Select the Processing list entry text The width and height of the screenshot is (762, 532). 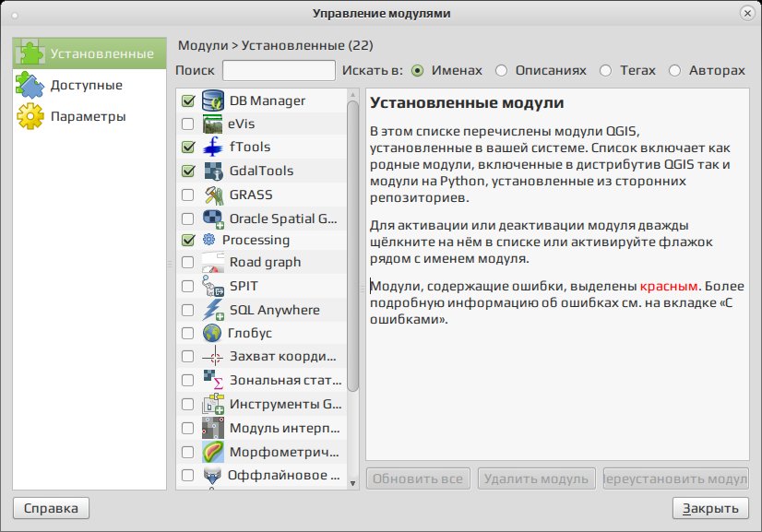[x=256, y=240]
